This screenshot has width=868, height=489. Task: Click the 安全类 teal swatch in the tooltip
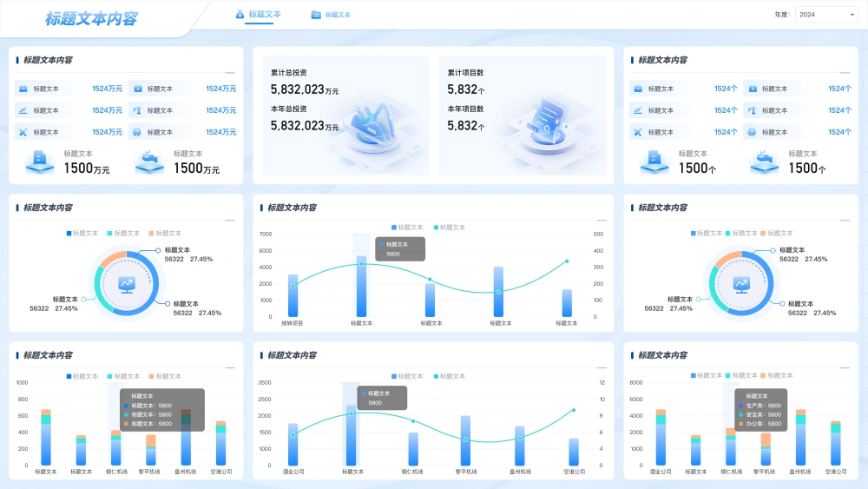coord(741,415)
